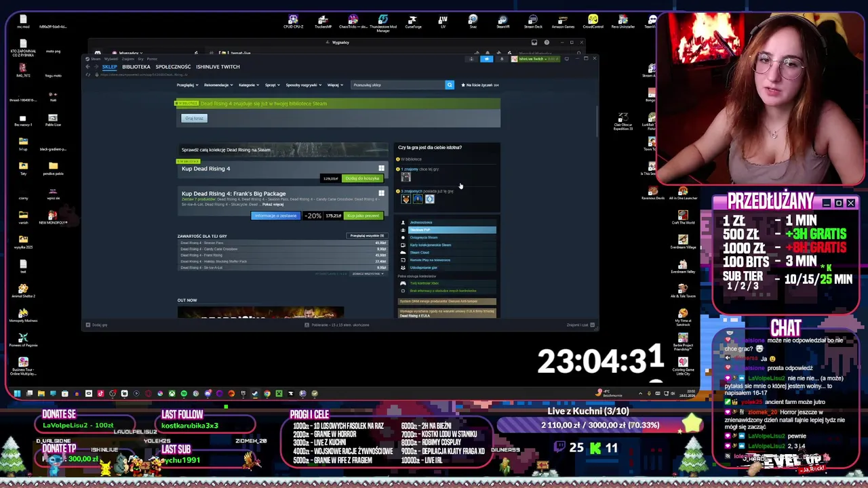868x488 pixels.
Task: Open the Spotify icon on the taskbar
Action: click(x=184, y=393)
